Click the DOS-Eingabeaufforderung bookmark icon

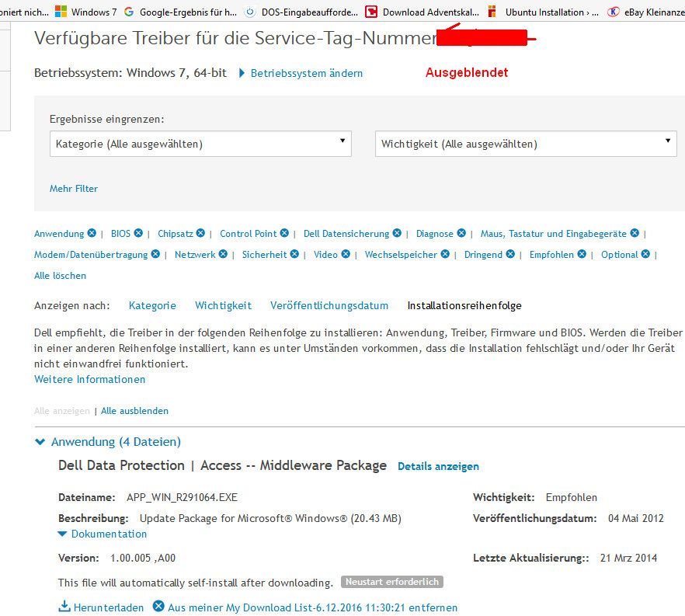click(250, 12)
